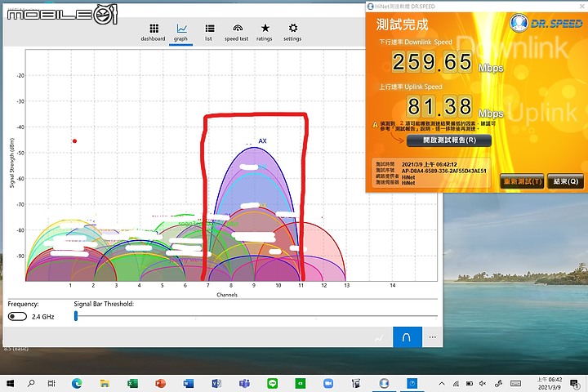Screen dimensions: 588x392
Task: Adjust the Signal Bar Threshold slider handle
Action: 76,316
